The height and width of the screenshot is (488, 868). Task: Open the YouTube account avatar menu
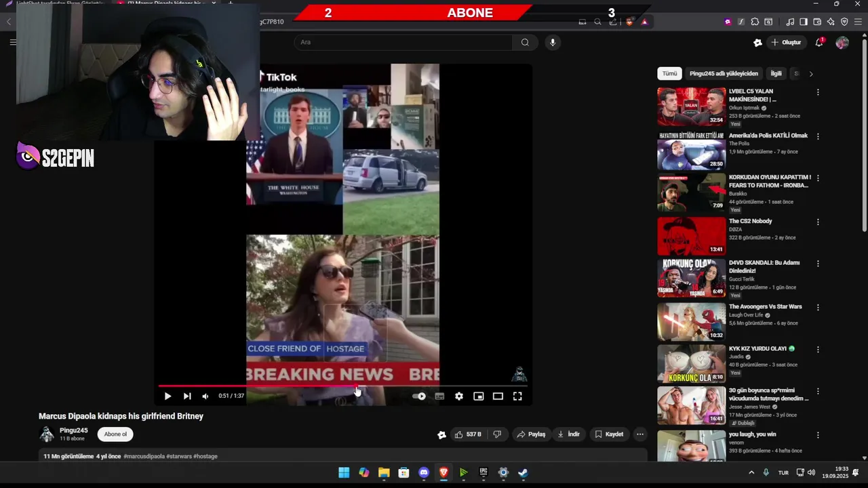click(x=842, y=42)
